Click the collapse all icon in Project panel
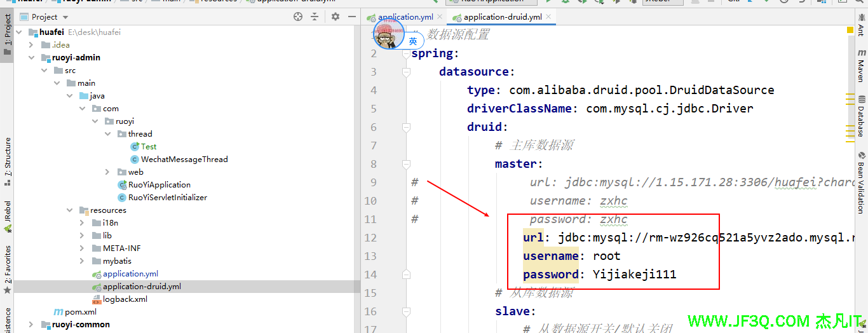The width and height of the screenshot is (868, 333). (316, 17)
